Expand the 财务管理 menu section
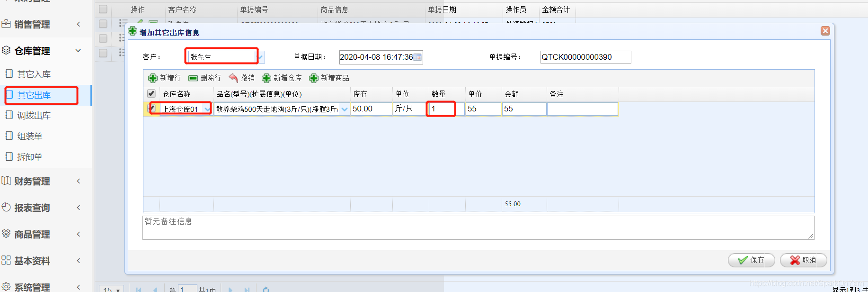The image size is (868, 292). [79, 181]
